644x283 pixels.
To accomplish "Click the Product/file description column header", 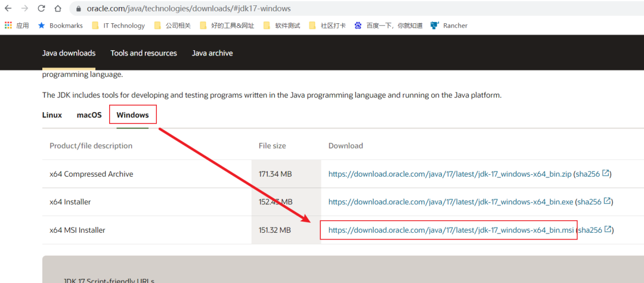I will tap(91, 146).
